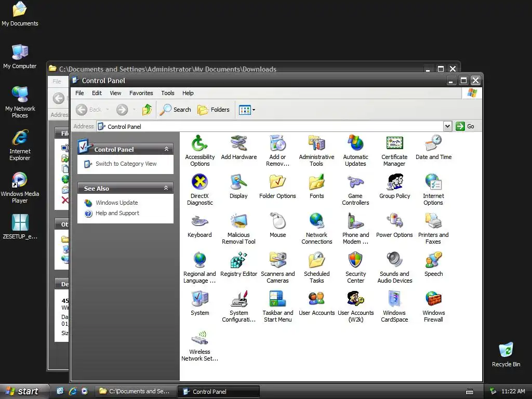Open the Windows Update link
The width and height of the screenshot is (532, 399).
coord(117,203)
